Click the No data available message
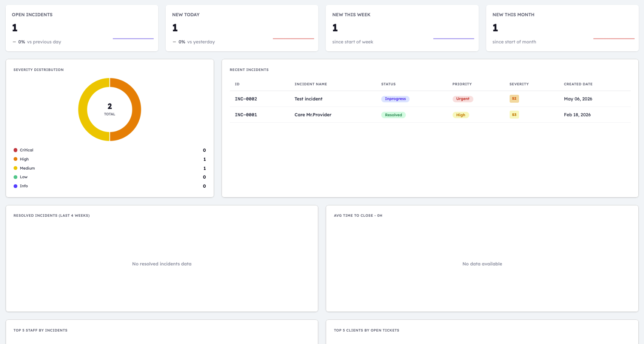 tap(482, 264)
